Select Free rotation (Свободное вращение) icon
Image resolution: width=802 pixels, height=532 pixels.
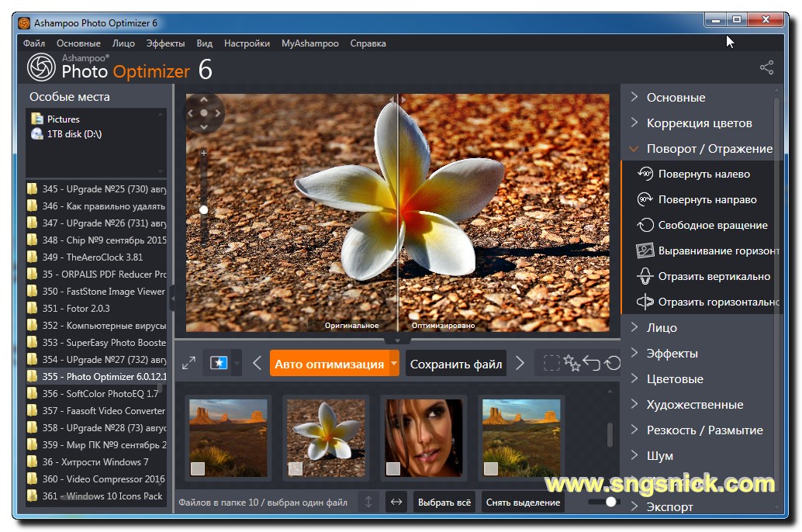[645, 225]
